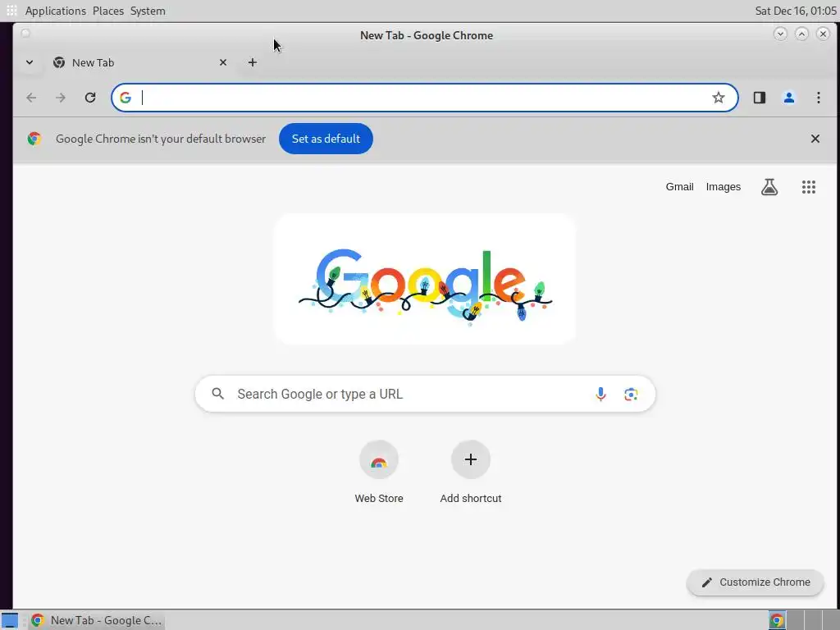The image size is (840, 630).
Task: Click the magnifier icon in search box
Action: (x=217, y=394)
